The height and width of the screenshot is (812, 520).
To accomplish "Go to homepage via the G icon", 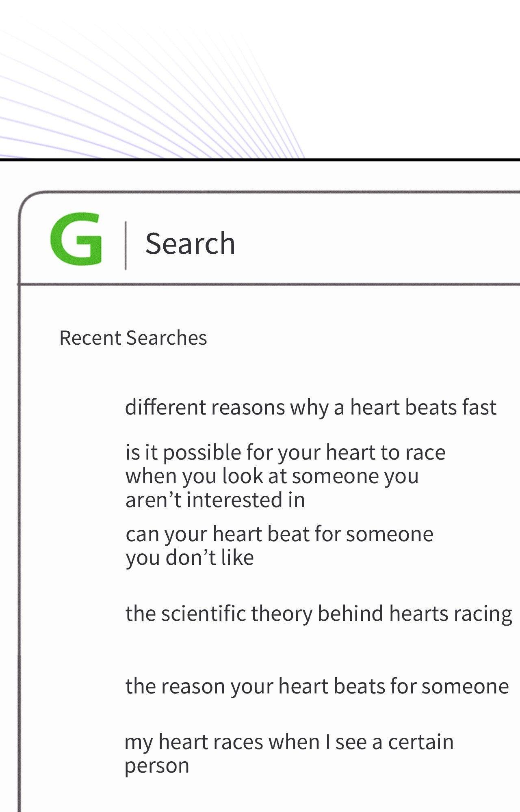I will coord(76,238).
